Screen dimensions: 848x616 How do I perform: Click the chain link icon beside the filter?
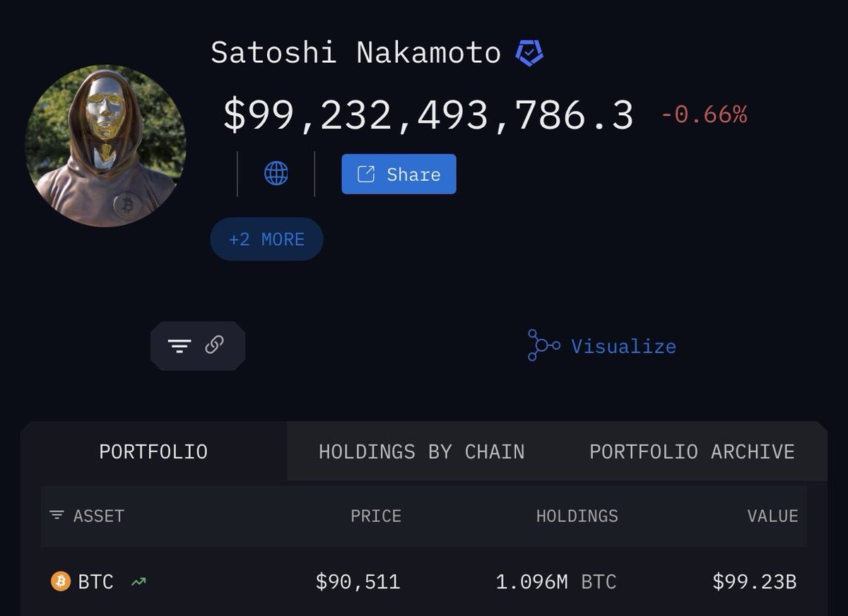pos(214,345)
